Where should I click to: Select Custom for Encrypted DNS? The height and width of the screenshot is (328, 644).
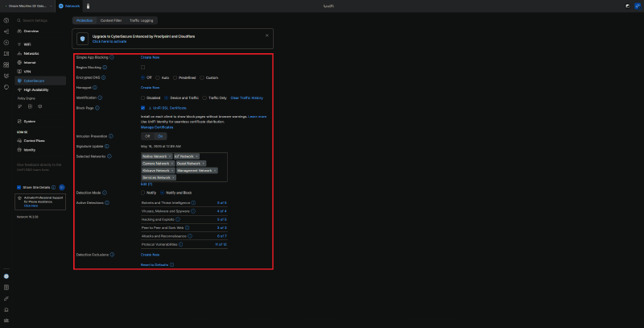coord(202,77)
